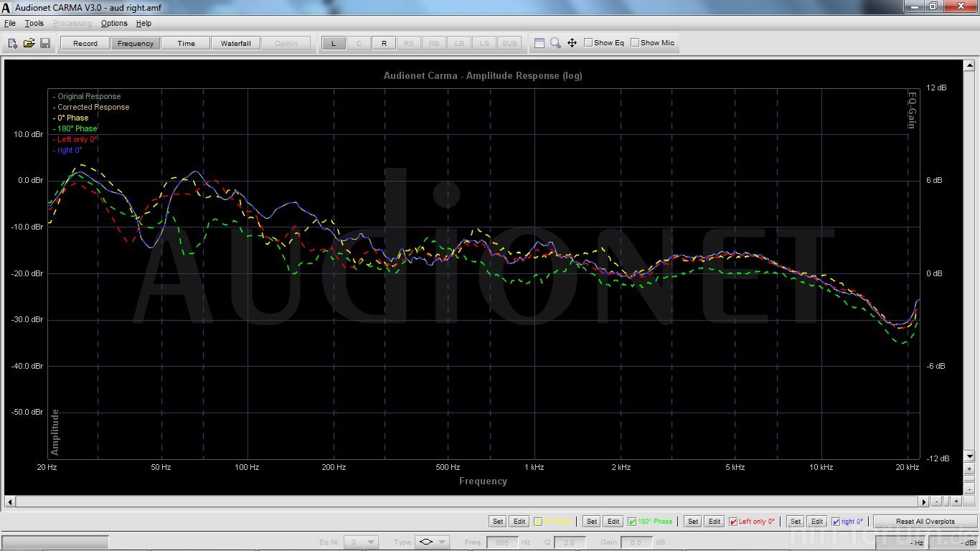Click the window layout icon in toolbar
Viewport: 980px width, 551px height.
pos(540,43)
